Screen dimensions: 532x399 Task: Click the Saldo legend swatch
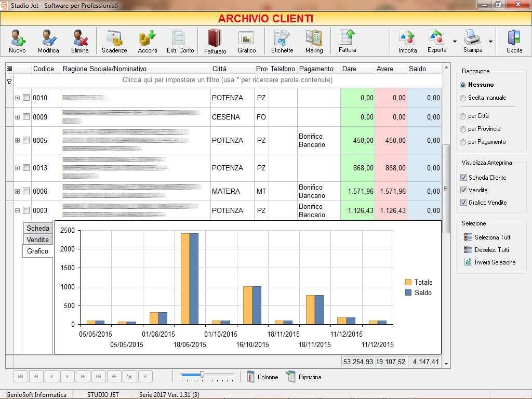[x=408, y=292]
